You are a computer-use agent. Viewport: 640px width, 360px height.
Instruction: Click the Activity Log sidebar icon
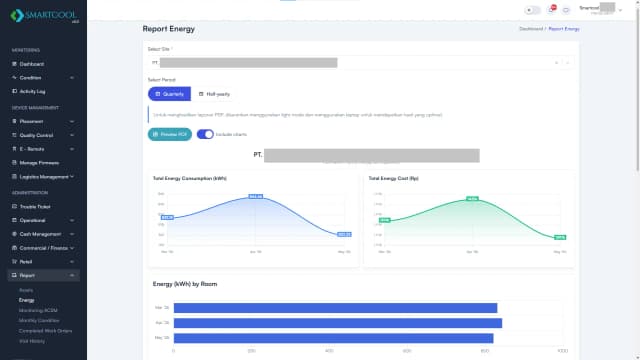(14, 91)
